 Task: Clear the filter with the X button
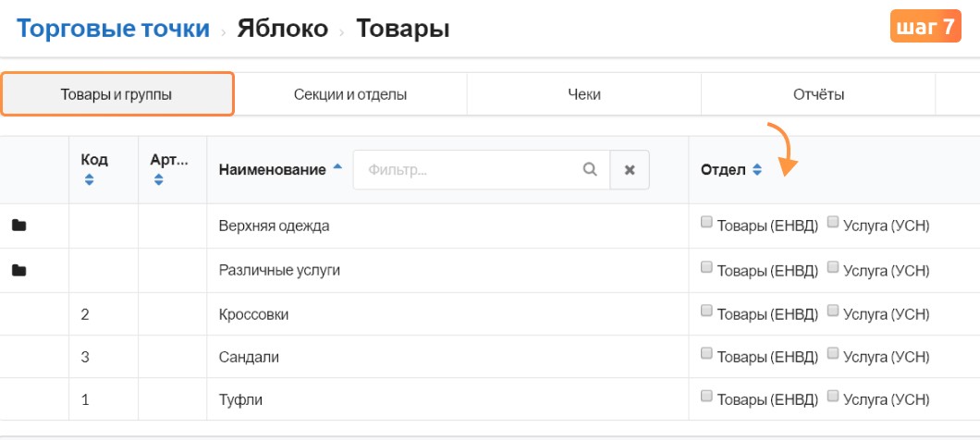(x=630, y=169)
